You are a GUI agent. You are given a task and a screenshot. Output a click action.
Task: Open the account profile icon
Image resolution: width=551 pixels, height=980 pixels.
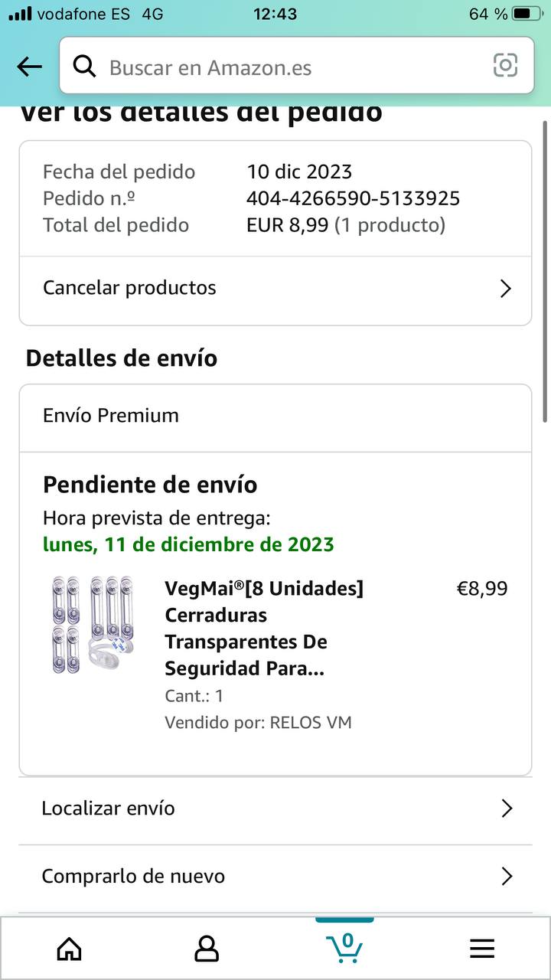point(207,949)
